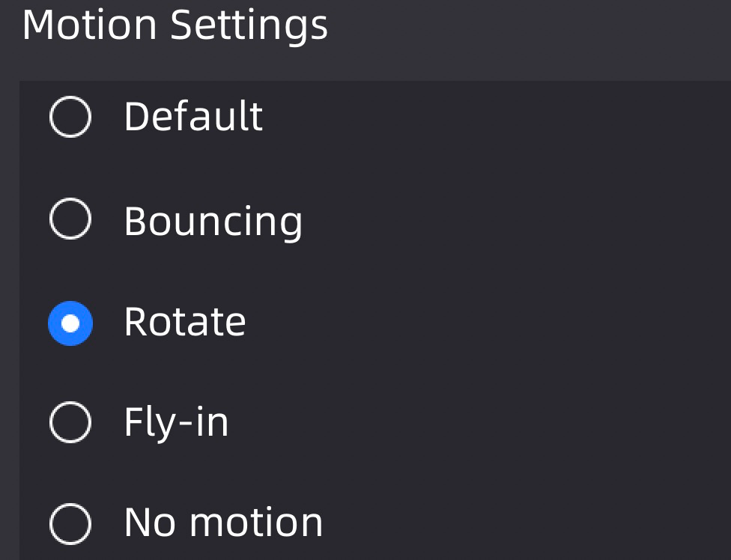Viewport: 731px width, 560px height.
Task: Click the empty circle beside Fly-in
Action: click(x=70, y=423)
